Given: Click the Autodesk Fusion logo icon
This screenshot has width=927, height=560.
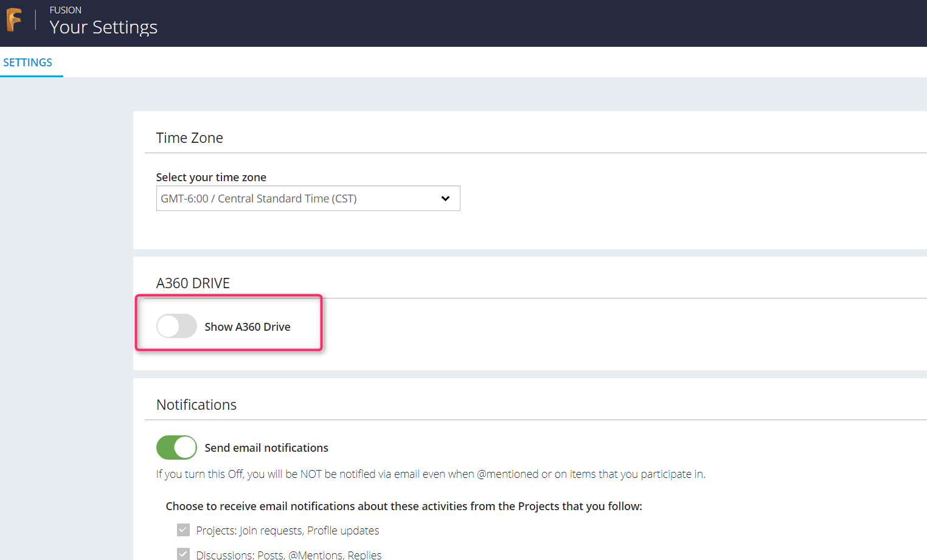Looking at the screenshot, I should 14,20.
